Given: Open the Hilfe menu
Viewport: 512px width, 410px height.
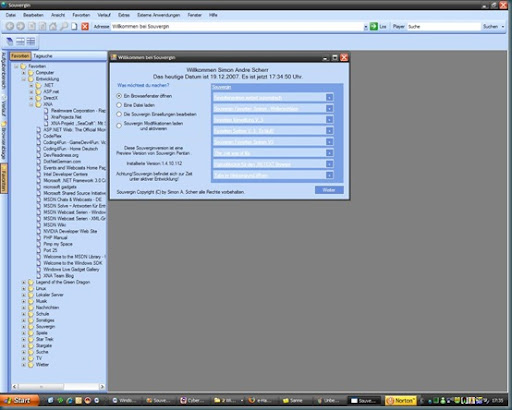Looking at the screenshot, I should click(213, 15).
